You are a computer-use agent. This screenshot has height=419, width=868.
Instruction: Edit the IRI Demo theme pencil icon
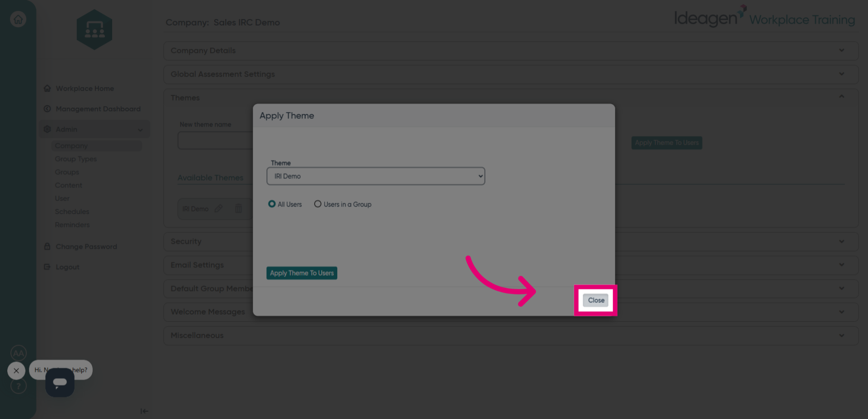[x=218, y=208]
